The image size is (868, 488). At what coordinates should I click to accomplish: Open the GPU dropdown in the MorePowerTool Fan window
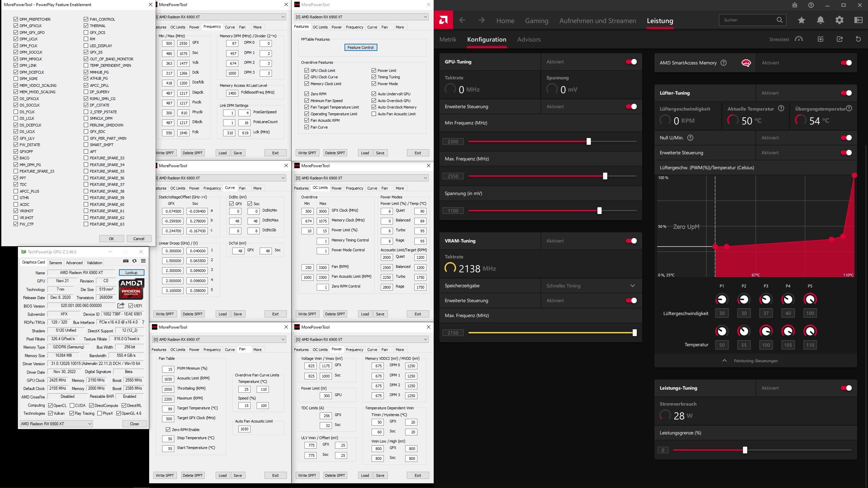click(x=219, y=339)
